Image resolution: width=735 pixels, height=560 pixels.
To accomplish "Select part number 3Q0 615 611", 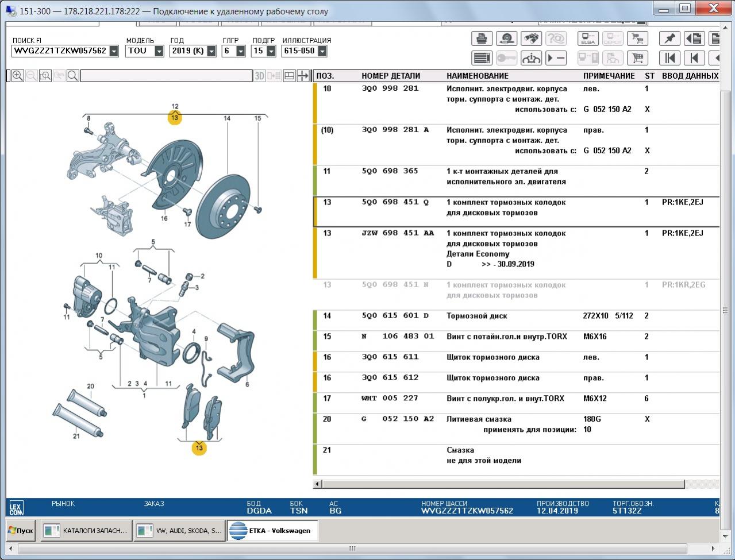I will pos(390,357).
